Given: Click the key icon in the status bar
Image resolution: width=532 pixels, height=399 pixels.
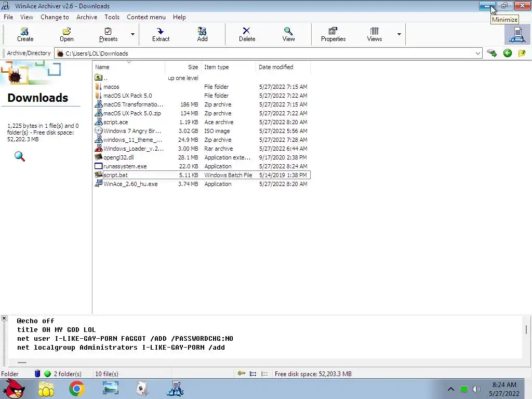Looking at the screenshot, I should [242, 374].
